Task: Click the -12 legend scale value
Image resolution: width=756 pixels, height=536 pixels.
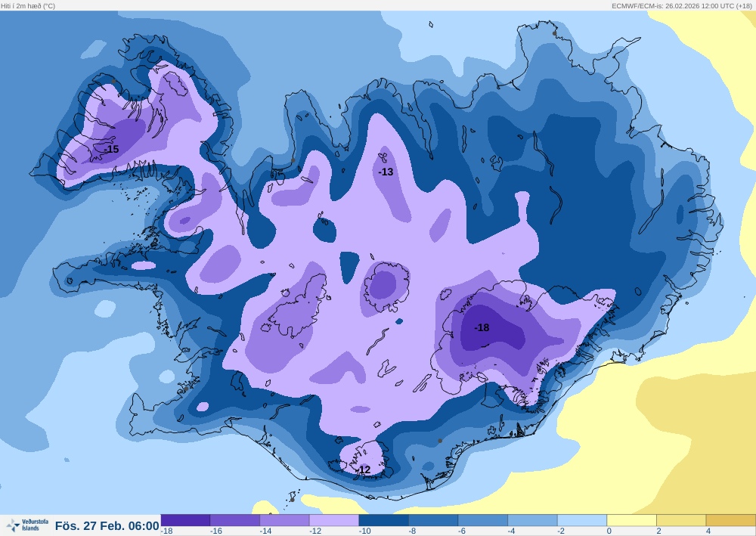Action: click(x=315, y=531)
